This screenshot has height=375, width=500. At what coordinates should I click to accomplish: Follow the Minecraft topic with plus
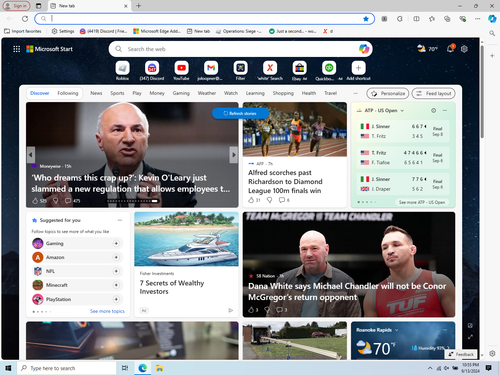116,285
